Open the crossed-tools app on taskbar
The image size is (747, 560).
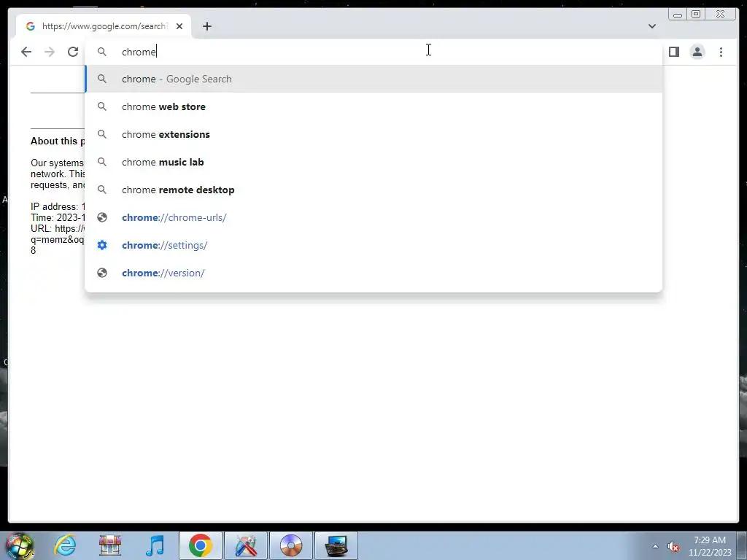pos(246,545)
